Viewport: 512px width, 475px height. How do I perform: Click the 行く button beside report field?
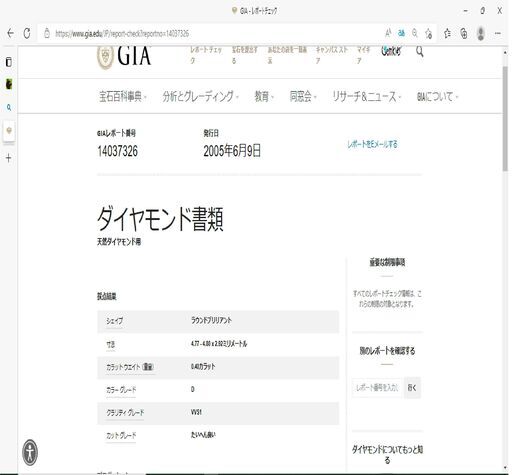pos(412,388)
